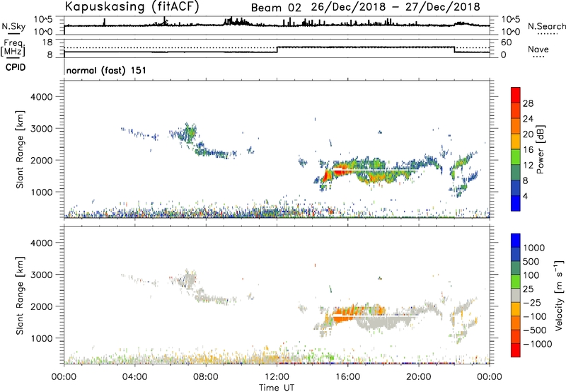Click the 'Beam 02' label in the title
This screenshot has height=392, width=566.
click(276, 8)
